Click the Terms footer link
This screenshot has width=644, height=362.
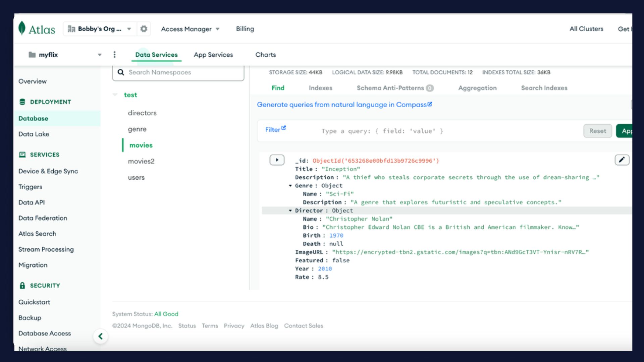click(210, 326)
